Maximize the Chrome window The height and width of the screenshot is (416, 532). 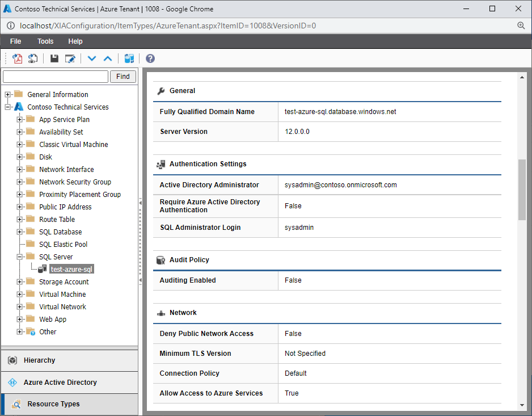(x=492, y=9)
